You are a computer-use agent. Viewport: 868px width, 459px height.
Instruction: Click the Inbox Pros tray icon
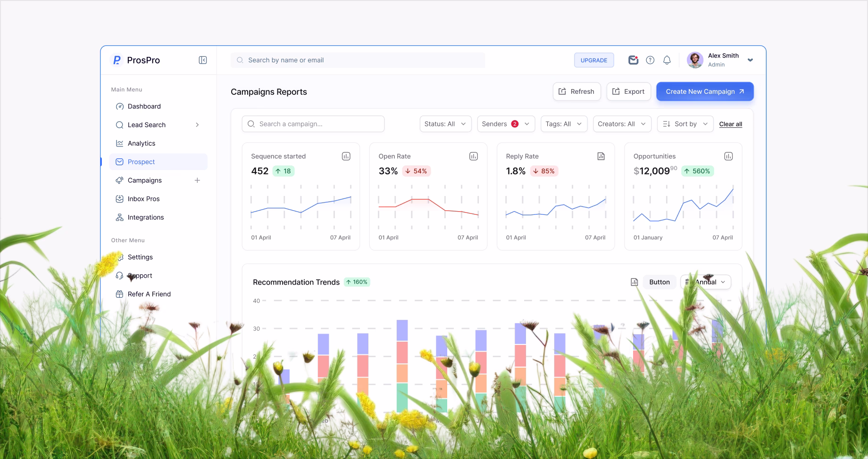(x=120, y=199)
